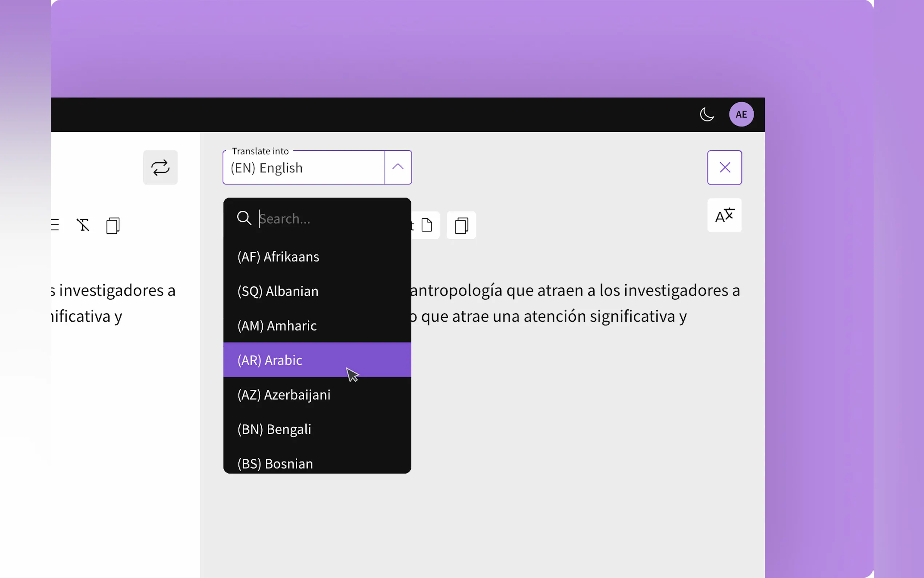Viewport: 924px width, 578px height.
Task: Close the translation panel with the X button
Action: [x=724, y=167]
